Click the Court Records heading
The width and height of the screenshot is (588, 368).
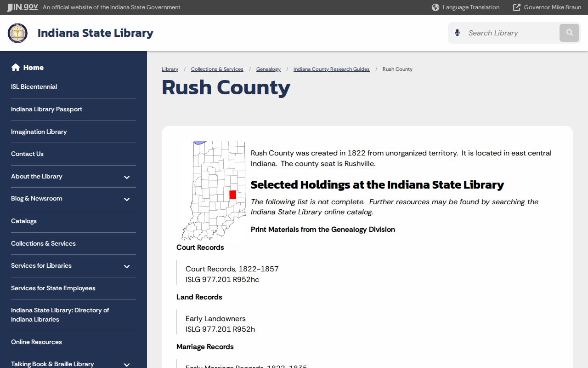pos(200,247)
